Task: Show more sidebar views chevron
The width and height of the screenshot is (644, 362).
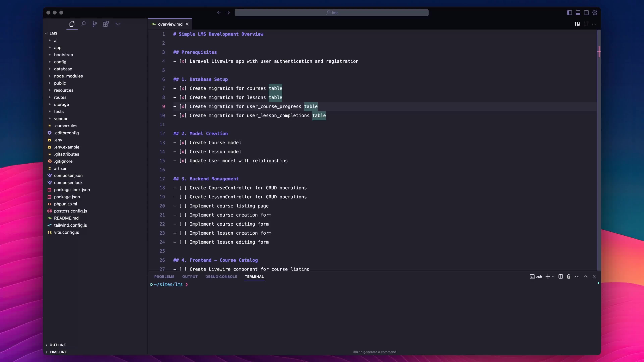Action: coord(118,24)
